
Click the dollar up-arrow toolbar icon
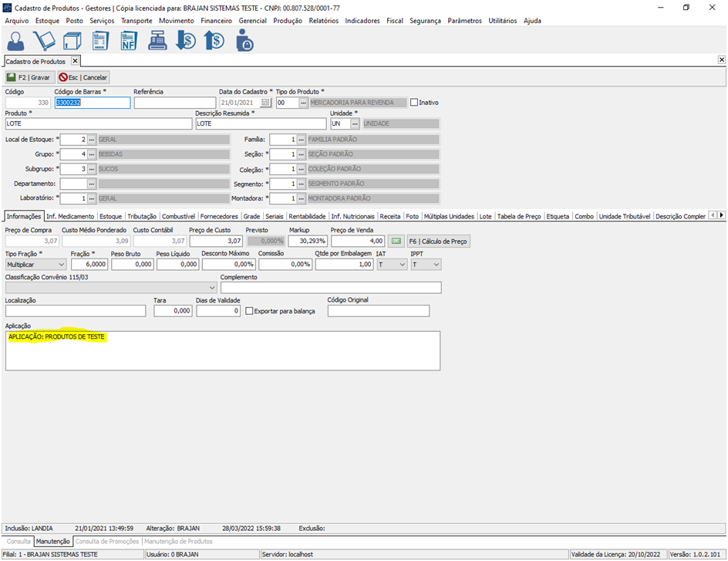click(214, 41)
